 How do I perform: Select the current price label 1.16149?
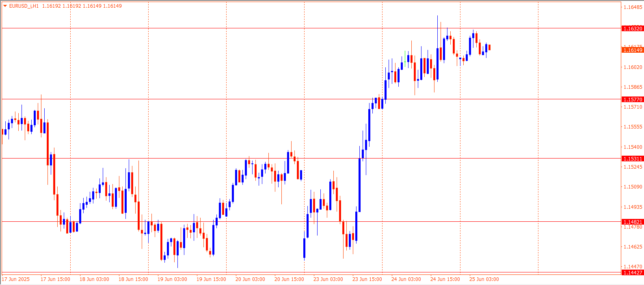pos(633,50)
